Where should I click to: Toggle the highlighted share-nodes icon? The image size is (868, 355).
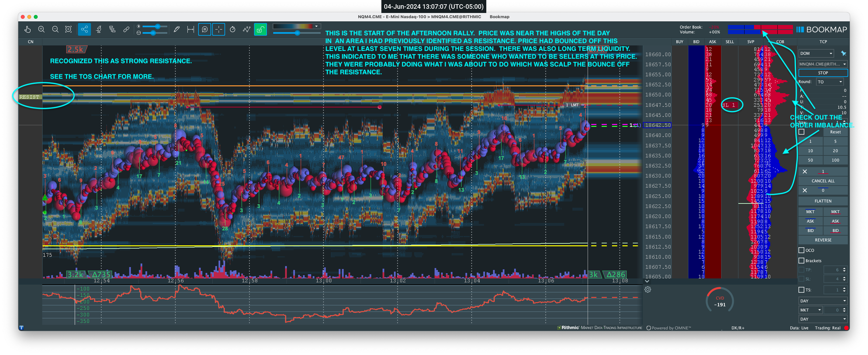(x=84, y=30)
